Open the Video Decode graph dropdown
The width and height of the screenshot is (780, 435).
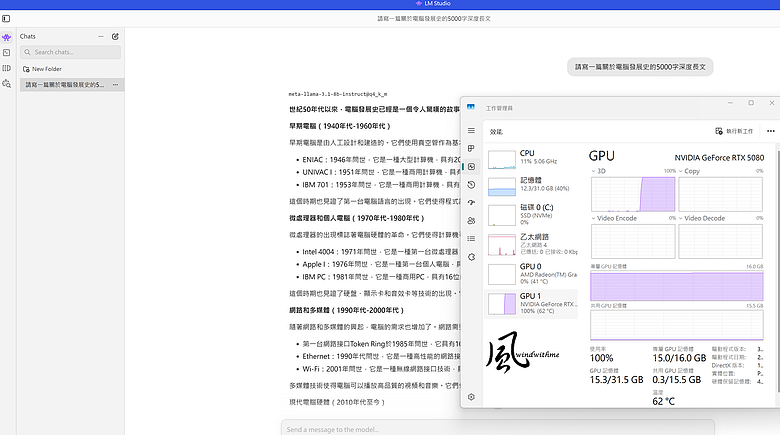681,218
